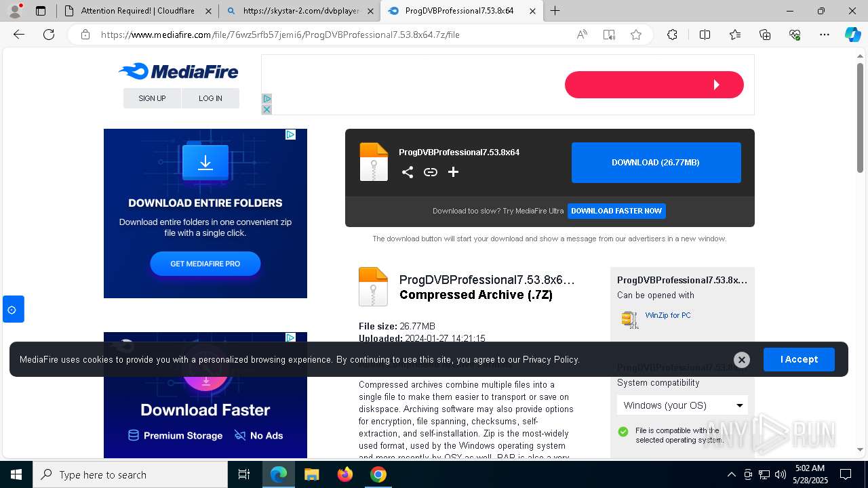
Task: Open Firefox from the taskbar
Action: click(345, 474)
